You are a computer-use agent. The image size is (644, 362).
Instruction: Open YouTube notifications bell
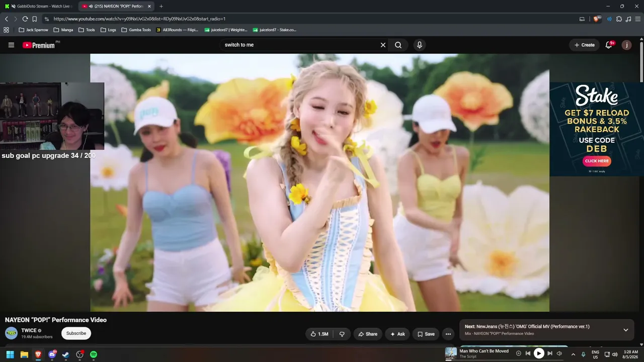tap(609, 45)
